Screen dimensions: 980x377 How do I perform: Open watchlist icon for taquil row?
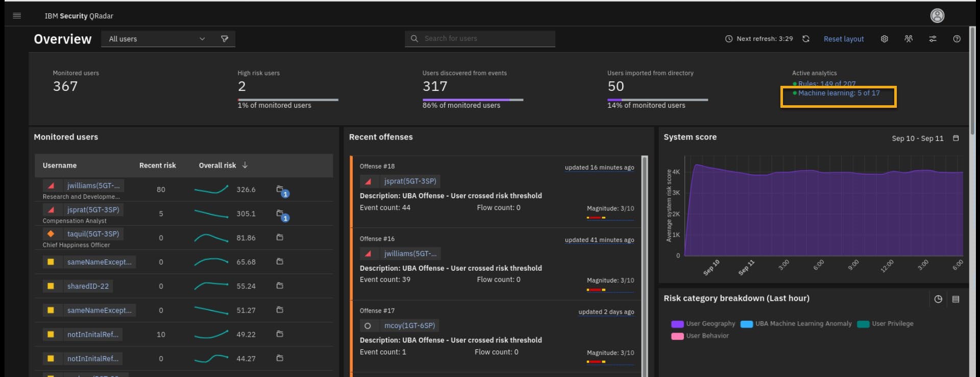280,238
